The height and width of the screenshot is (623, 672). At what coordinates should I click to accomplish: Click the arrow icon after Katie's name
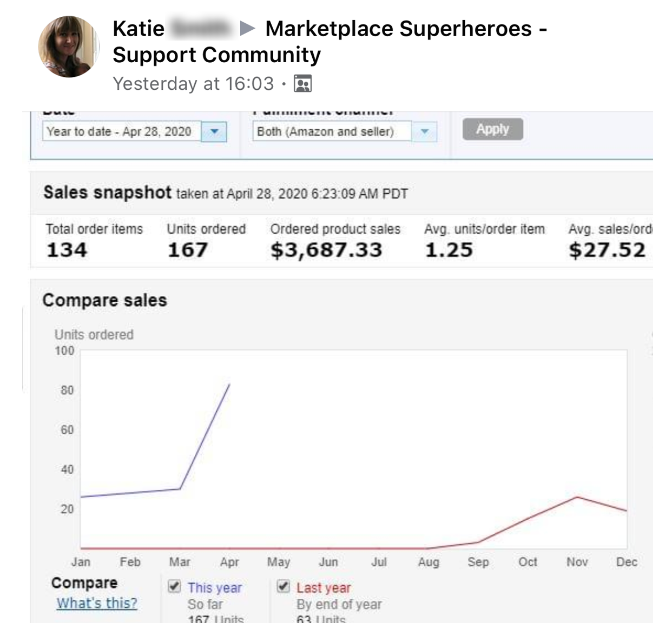tap(247, 28)
